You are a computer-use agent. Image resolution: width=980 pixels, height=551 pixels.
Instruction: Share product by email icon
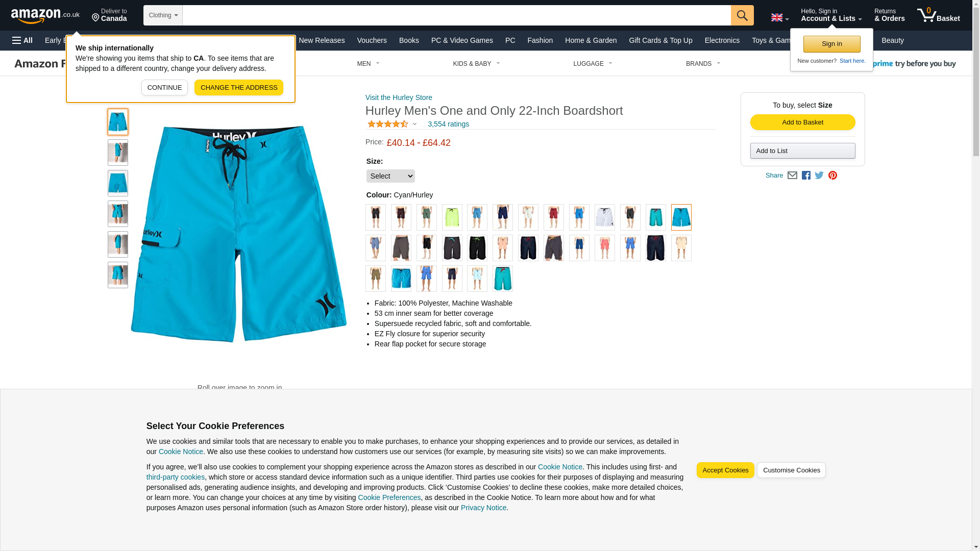pos(792,176)
